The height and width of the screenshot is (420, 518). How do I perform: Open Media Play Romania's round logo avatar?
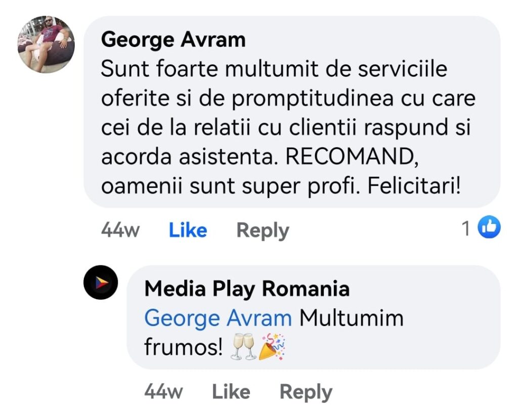pos(101,283)
